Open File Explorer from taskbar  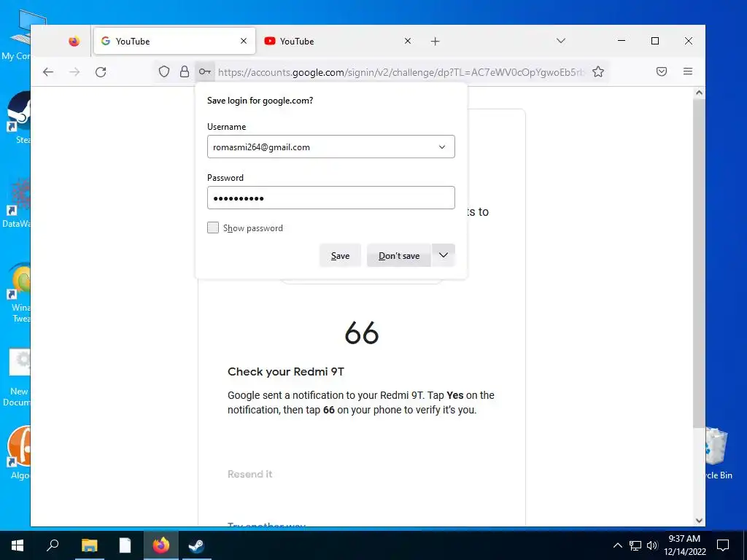coord(89,545)
